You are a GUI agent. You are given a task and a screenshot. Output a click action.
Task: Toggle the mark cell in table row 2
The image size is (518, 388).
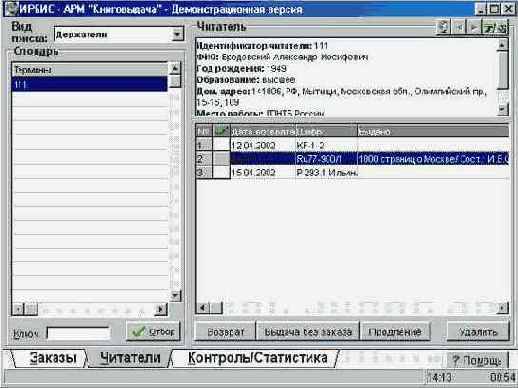(x=221, y=159)
